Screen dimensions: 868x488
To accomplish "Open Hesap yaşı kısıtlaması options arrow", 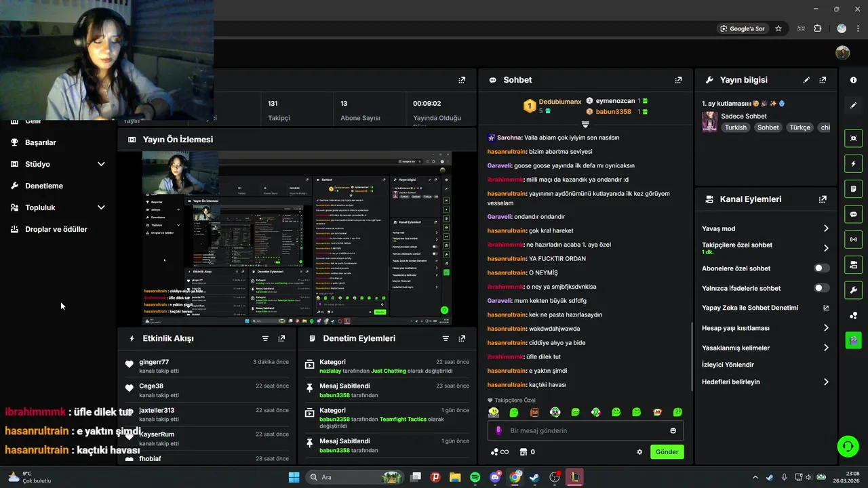I will click(x=826, y=328).
